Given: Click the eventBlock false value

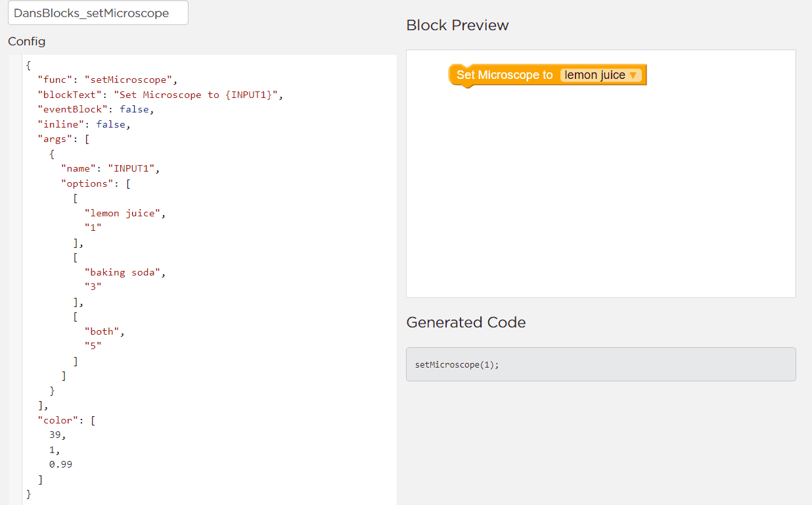Looking at the screenshot, I should click(x=135, y=109).
